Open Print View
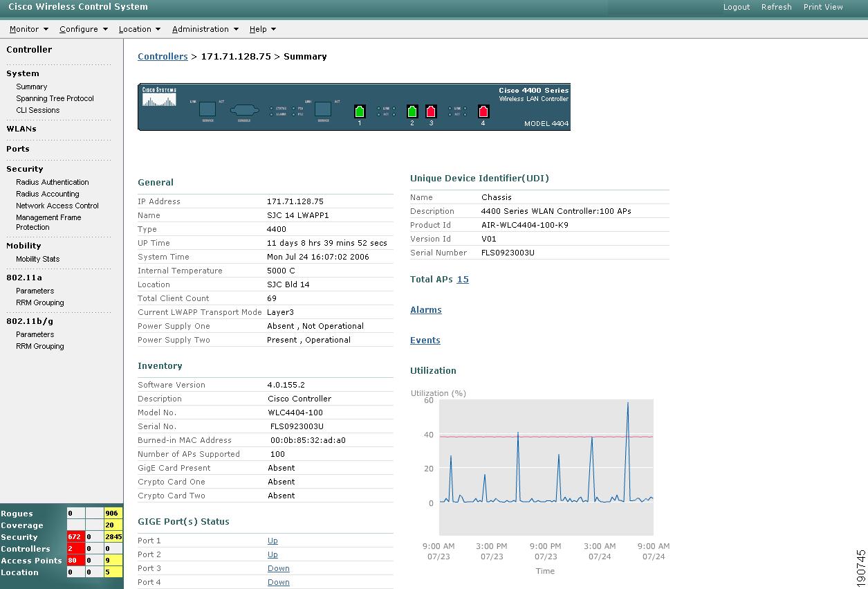 click(x=823, y=7)
